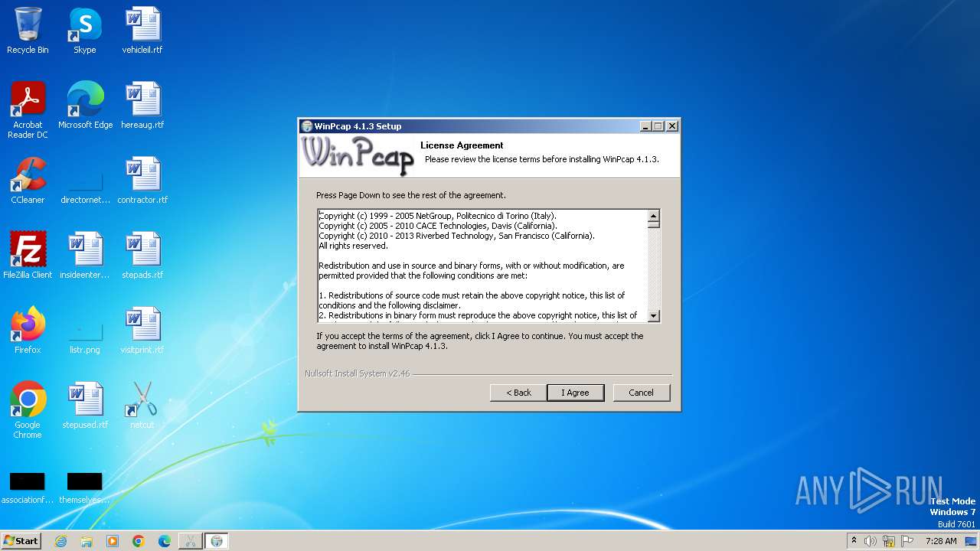Select stepused.rtf document icon
Image resolution: width=980 pixels, height=551 pixels.
(x=85, y=406)
